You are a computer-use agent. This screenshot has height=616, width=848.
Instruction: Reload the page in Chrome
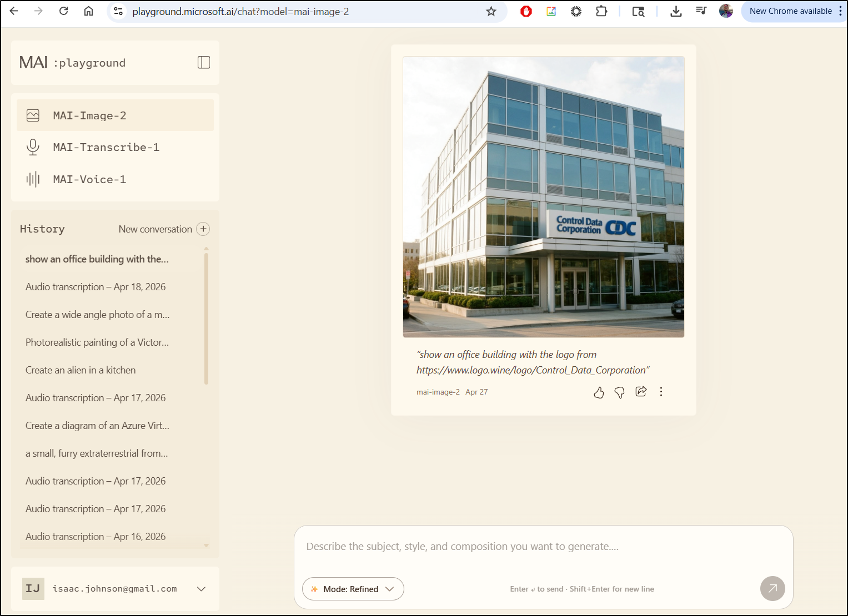point(64,11)
